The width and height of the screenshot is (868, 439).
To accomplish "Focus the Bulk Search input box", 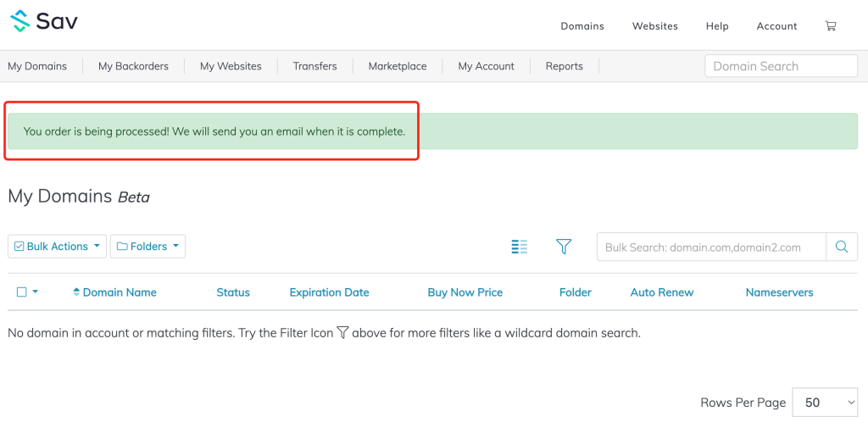I will pyautogui.click(x=711, y=247).
